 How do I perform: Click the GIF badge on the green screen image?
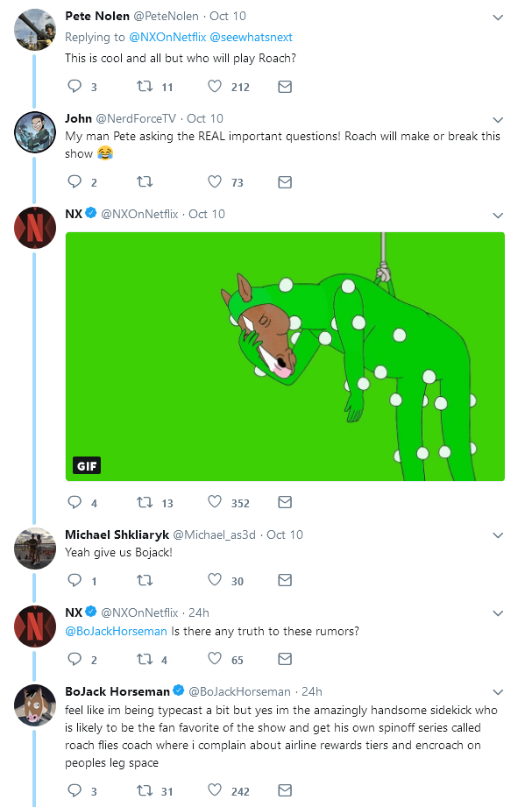(86, 465)
